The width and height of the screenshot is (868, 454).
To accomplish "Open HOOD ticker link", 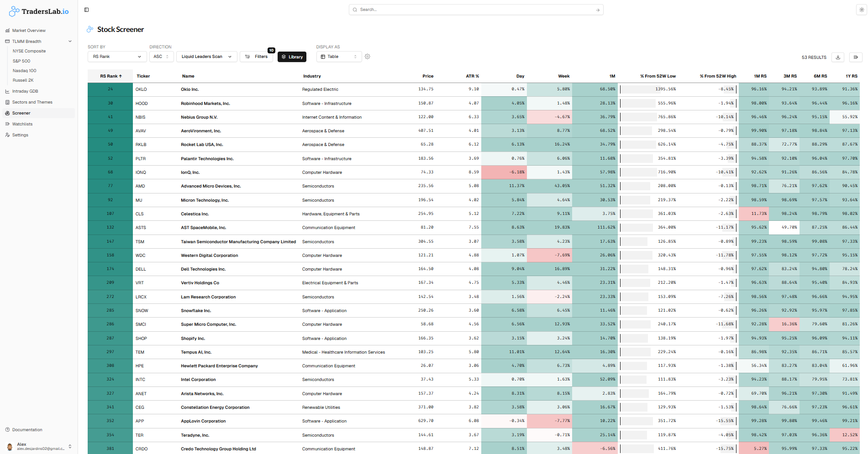I will [142, 104].
